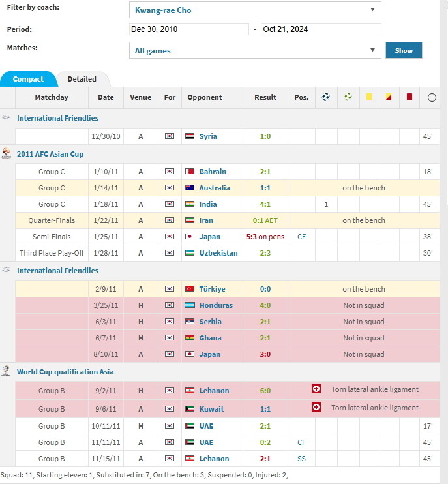Click the green assists ball column icon
This screenshot has height=484, width=448.
tap(348, 97)
